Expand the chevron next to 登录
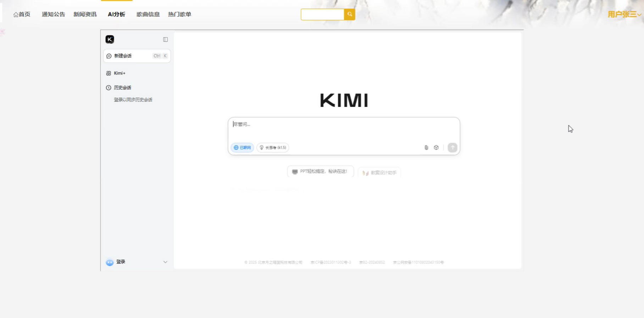The width and height of the screenshot is (644, 318). (x=165, y=262)
